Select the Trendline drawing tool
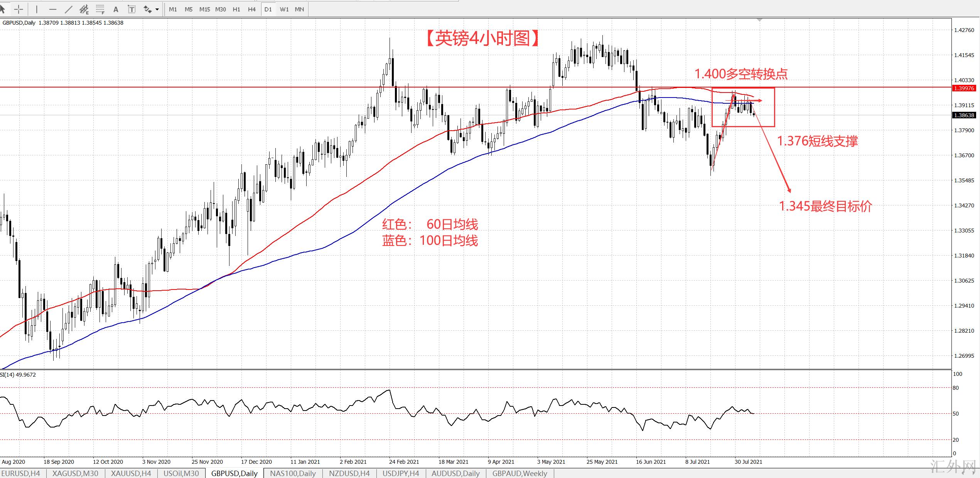 click(68, 9)
